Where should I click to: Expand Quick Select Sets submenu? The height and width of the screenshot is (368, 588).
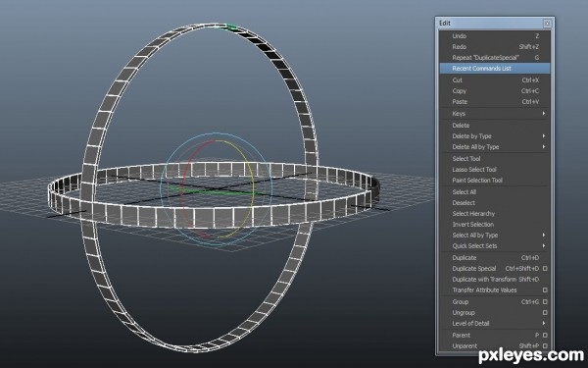point(495,246)
